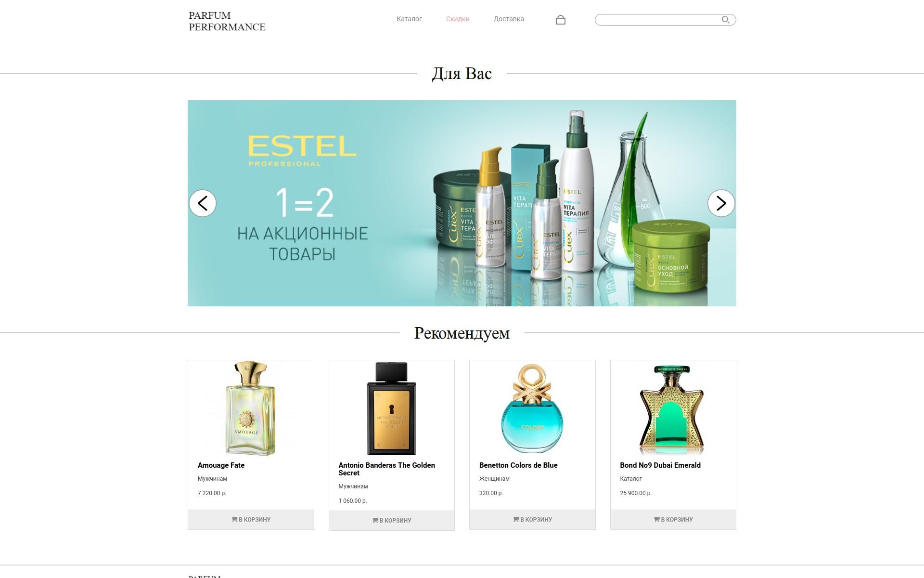This screenshot has width=924, height=578.
Task: Open Bond No9 Dubai Emerald product link
Action: [x=660, y=465]
